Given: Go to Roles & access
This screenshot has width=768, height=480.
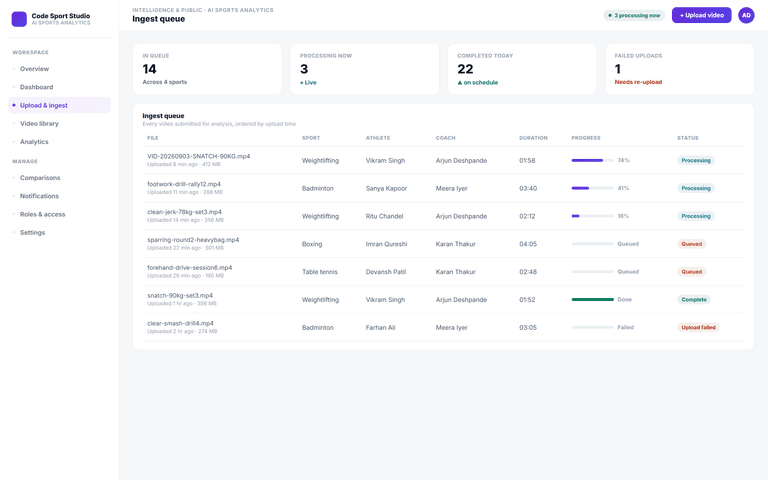Looking at the screenshot, I should pos(59,214).
